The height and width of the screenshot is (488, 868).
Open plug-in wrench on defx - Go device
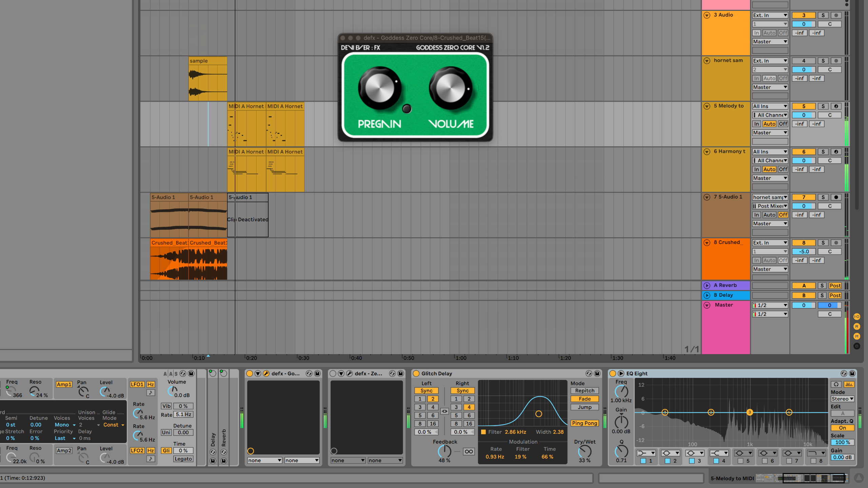tap(266, 373)
